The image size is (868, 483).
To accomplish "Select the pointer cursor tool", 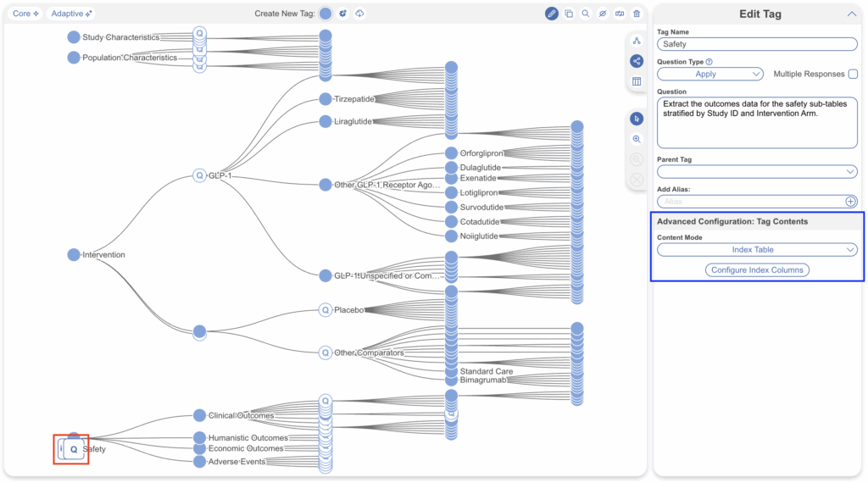I will pyautogui.click(x=637, y=119).
